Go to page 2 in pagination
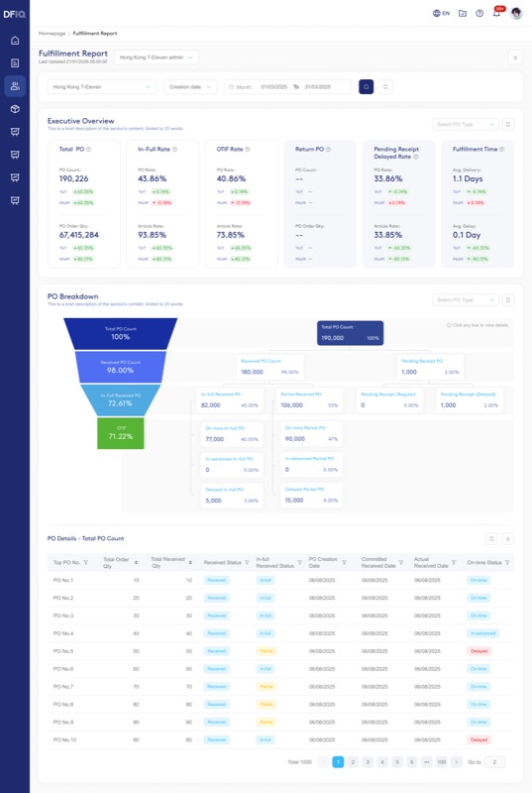Screen dimensions: 532x793 click(353, 761)
